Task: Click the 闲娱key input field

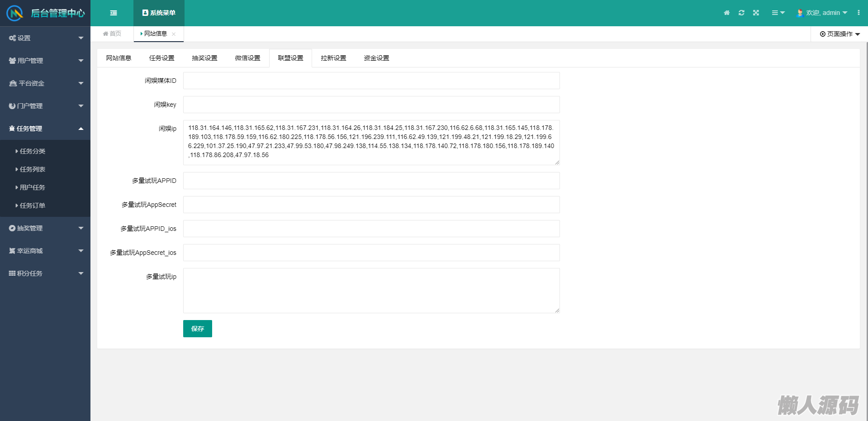Action: click(x=371, y=105)
